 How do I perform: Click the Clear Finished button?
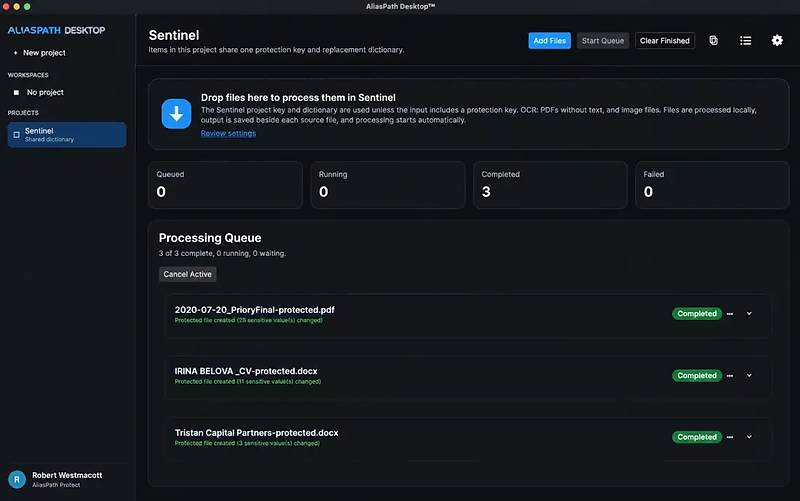(664, 41)
